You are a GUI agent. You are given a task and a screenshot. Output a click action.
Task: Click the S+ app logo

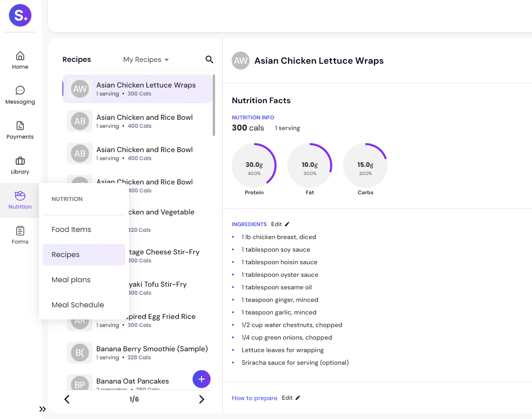[20, 15]
